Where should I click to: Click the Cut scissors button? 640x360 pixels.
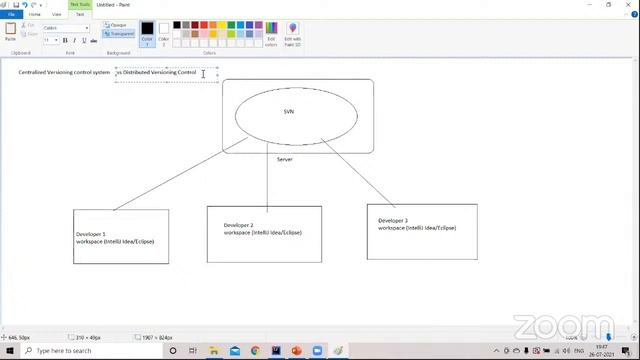(x=28, y=25)
